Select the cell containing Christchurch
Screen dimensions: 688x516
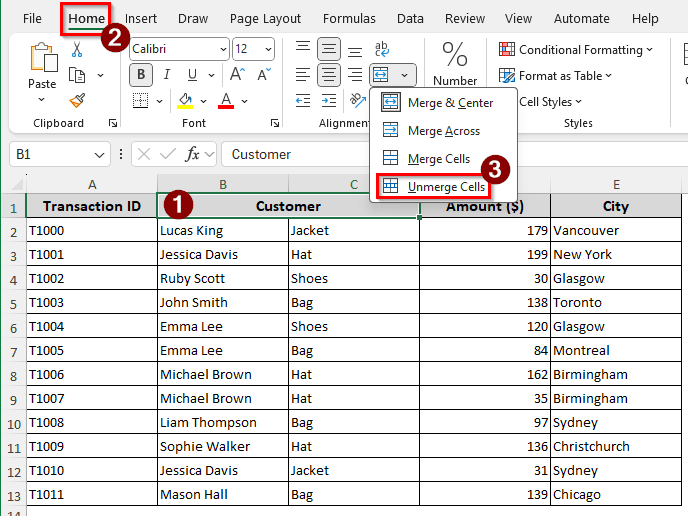click(616, 446)
